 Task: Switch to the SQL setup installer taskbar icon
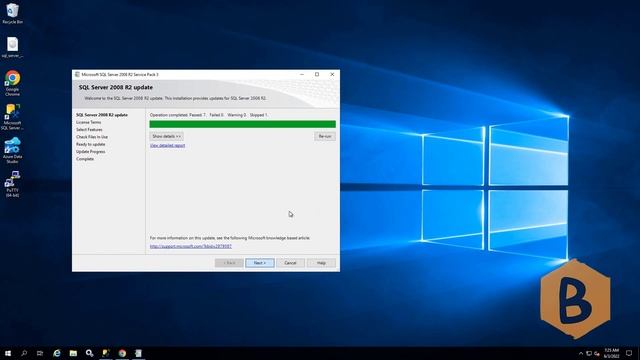point(138,353)
